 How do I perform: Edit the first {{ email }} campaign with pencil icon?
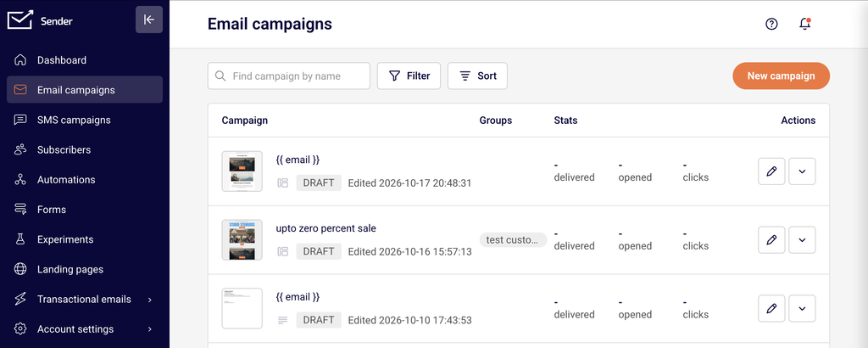click(771, 171)
